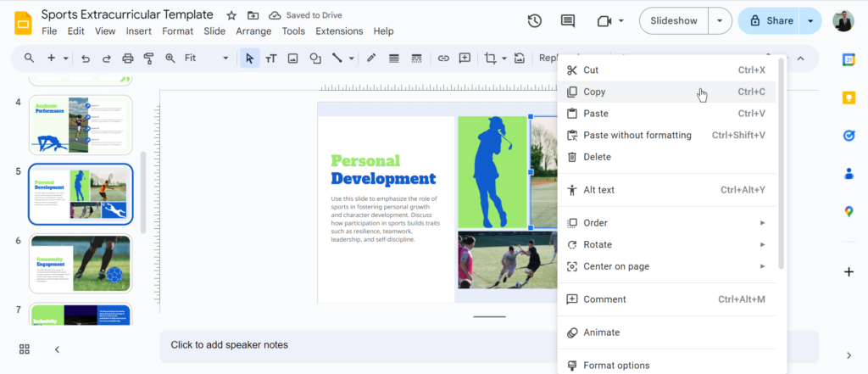The height and width of the screenshot is (374, 868).
Task: Open the Arrange menu
Action: (x=253, y=31)
